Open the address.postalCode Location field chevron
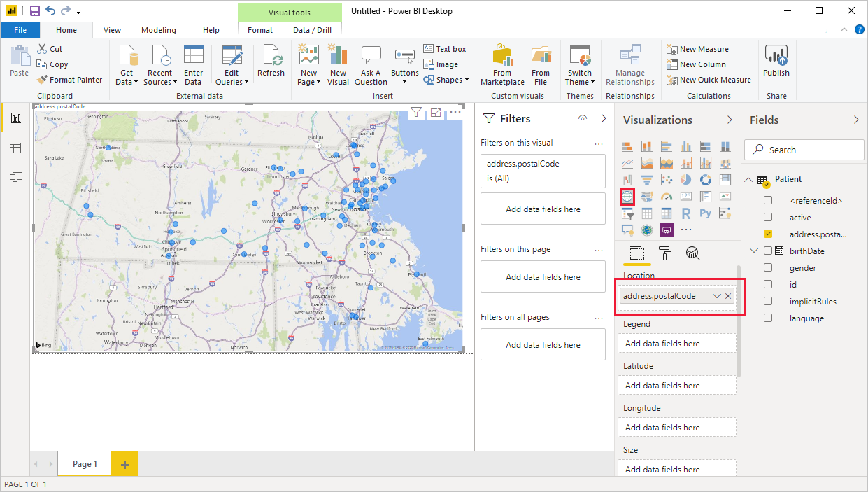 (717, 296)
